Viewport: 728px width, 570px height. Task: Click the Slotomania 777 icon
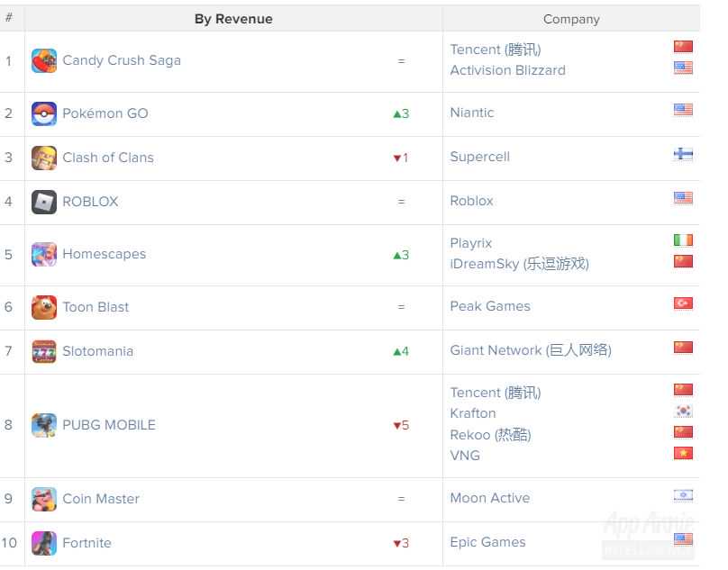point(44,351)
